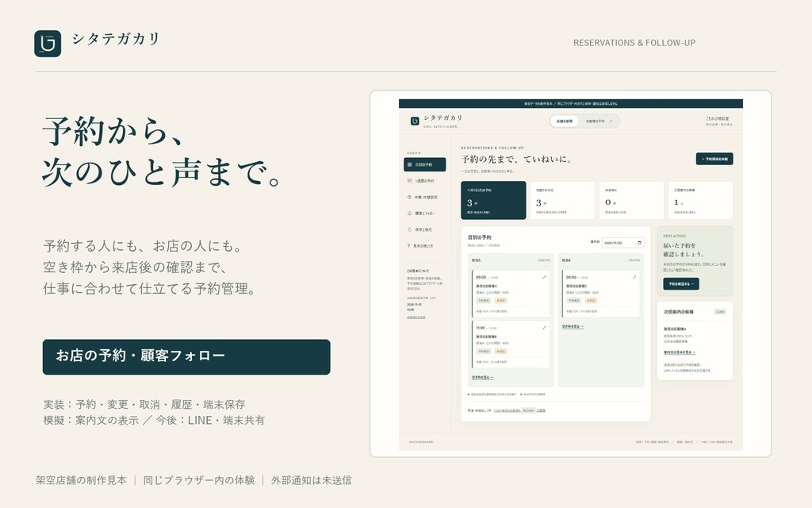The height and width of the screenshot is (508, 812).
Task: Click the RESERVATIONS & FOLLOW-UP text at top right
Action: point(634,43)
